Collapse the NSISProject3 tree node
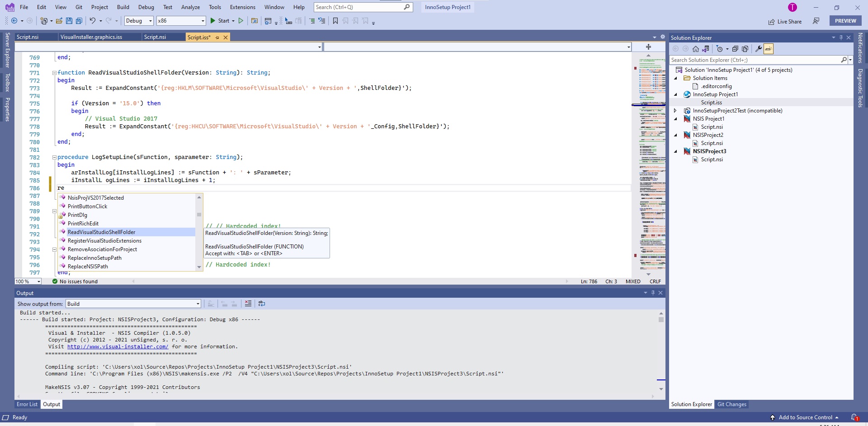Image resolution: width=868 pixels, height=426 pixels. click(675, 151)
